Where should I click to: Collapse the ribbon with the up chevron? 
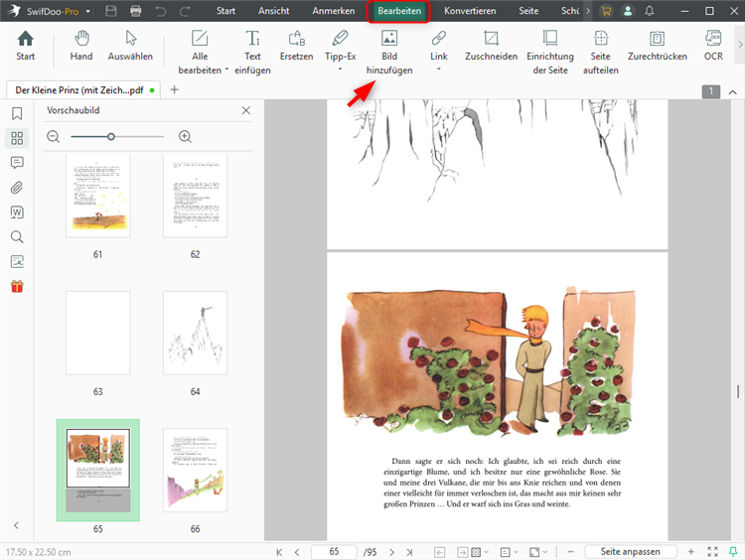pyautogui.click(x=733, y=92)
